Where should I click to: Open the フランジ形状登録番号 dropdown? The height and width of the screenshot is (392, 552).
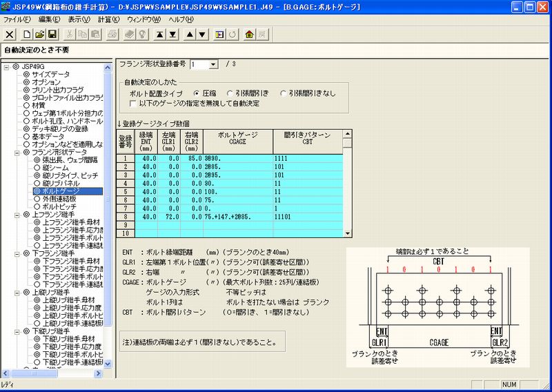(213, 64)
